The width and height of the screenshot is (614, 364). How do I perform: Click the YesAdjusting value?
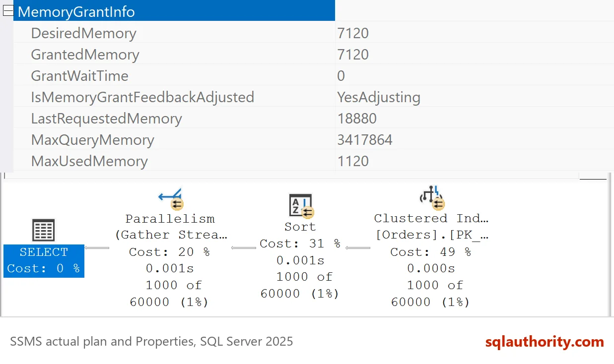pyautogui.click(x=379, y=97)
